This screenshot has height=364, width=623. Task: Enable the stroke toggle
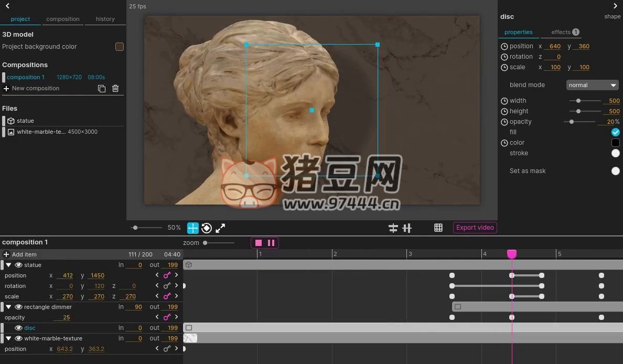615,153
